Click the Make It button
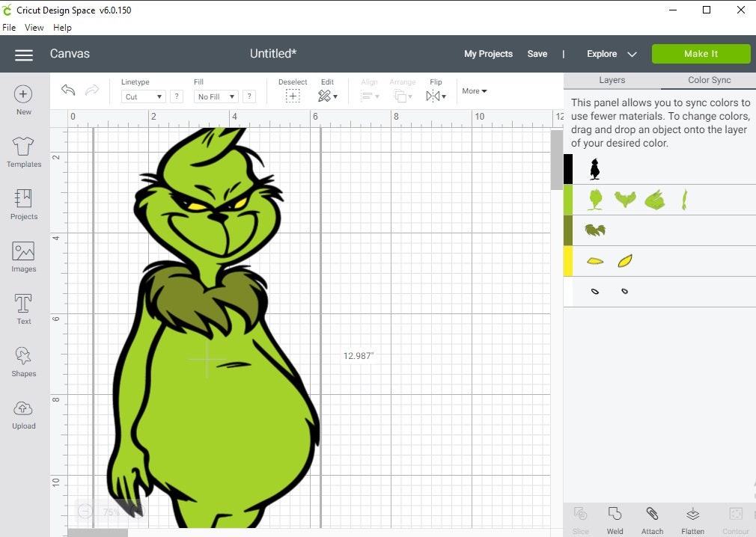Image resolution: width=756 pixels, height=537 pixels. (x=701, y=54)
